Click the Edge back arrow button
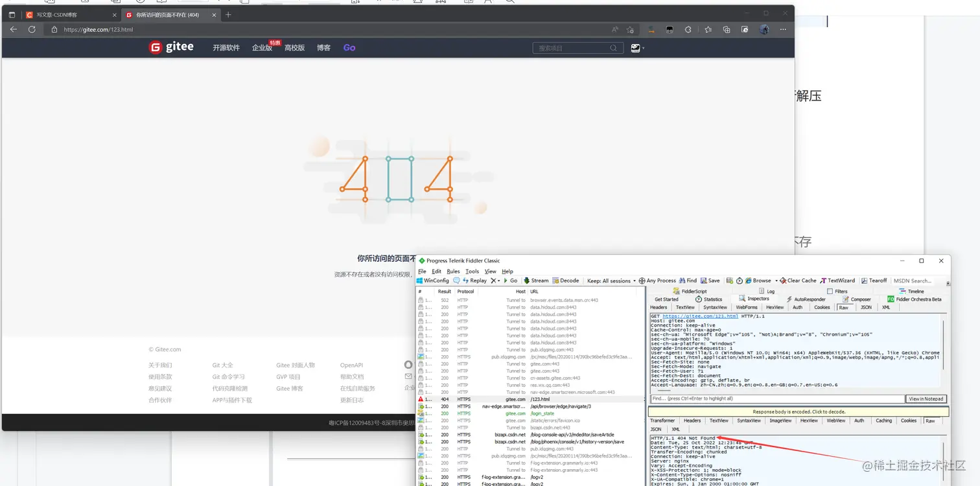Screen dimensions: 980x486 [14, 29]
